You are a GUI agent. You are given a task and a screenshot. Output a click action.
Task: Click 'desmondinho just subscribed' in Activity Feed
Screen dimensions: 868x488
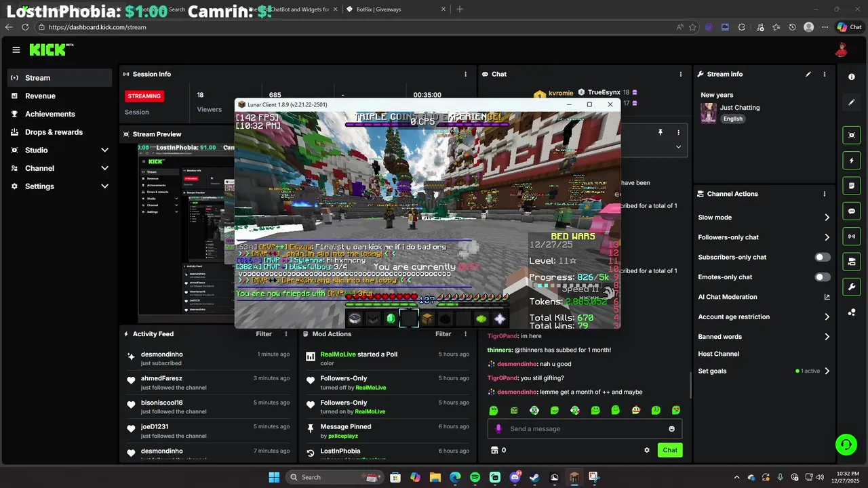coord(209,359)
